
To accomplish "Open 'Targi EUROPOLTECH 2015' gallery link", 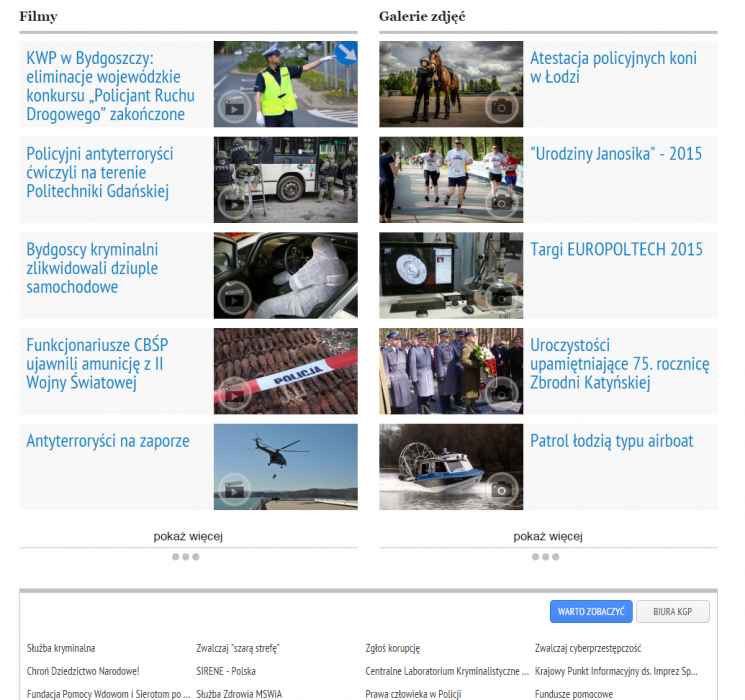I will coord(616,250).
